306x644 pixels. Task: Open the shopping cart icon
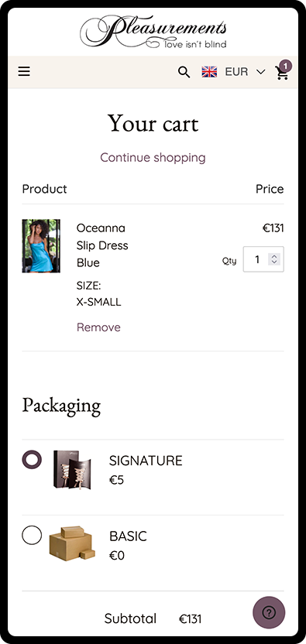pos(282,73)
